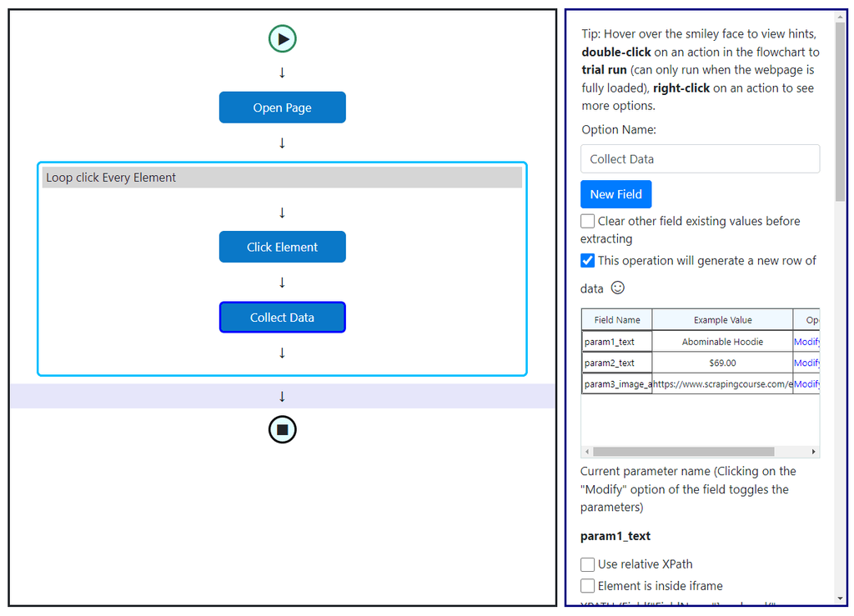
Task: Enable Clear other field existing values checkbox
Action: coord(588,221)
